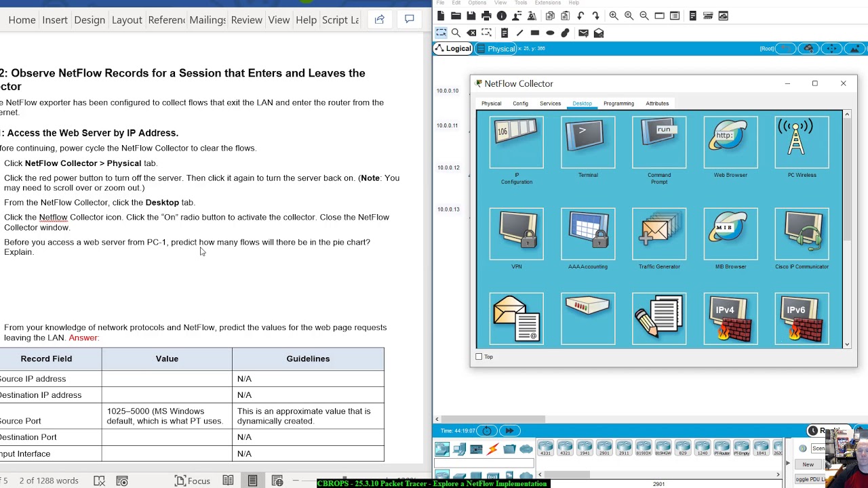
Task: Select the Connections lightning bolt category
Action: point(493,449)
